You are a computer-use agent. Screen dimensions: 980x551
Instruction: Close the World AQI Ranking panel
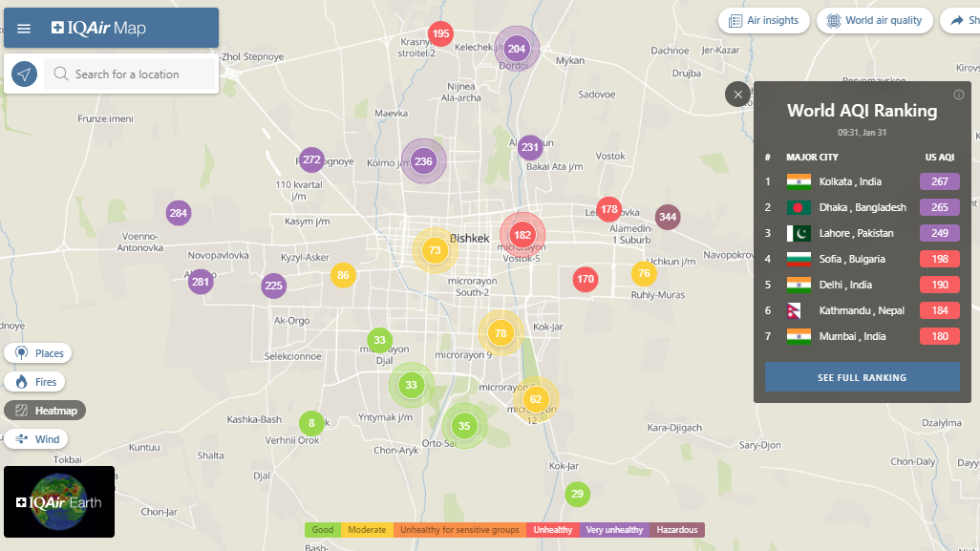tap(738, 95)
